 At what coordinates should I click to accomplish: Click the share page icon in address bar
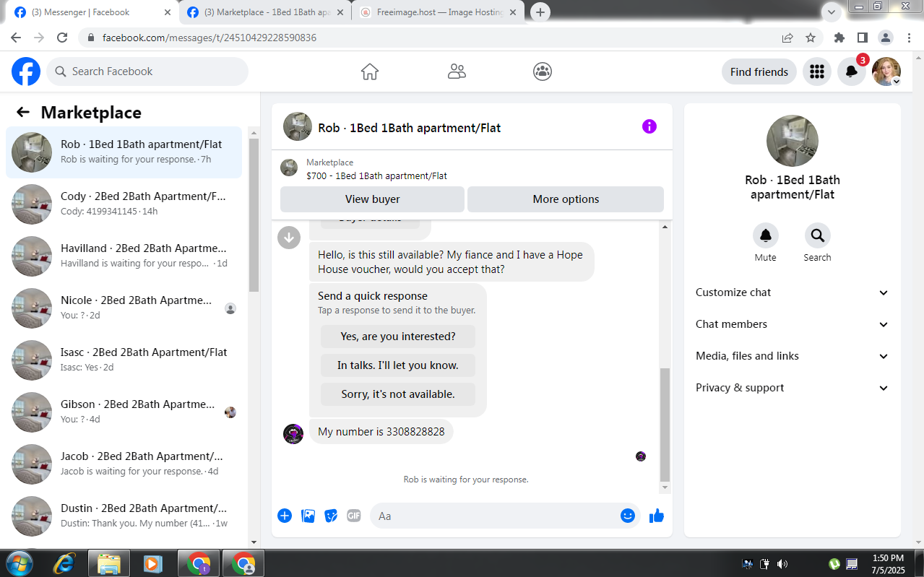(787, 38)
